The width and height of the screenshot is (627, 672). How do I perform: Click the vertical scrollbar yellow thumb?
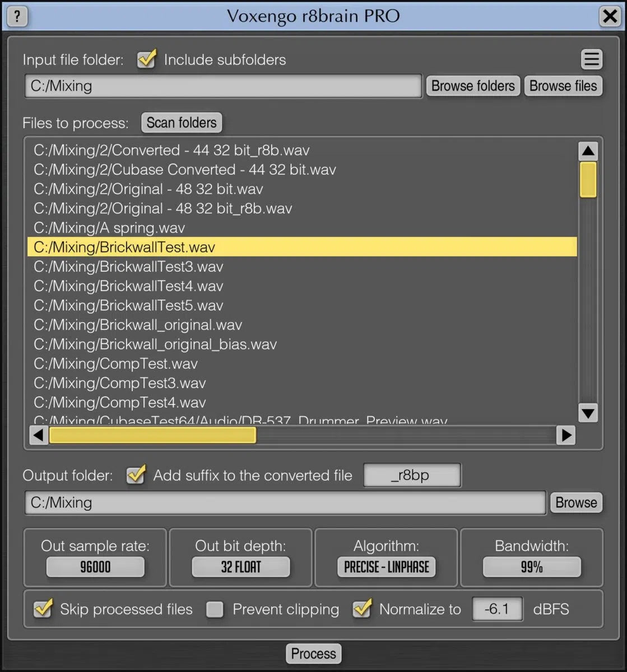[x=588, y=180]
